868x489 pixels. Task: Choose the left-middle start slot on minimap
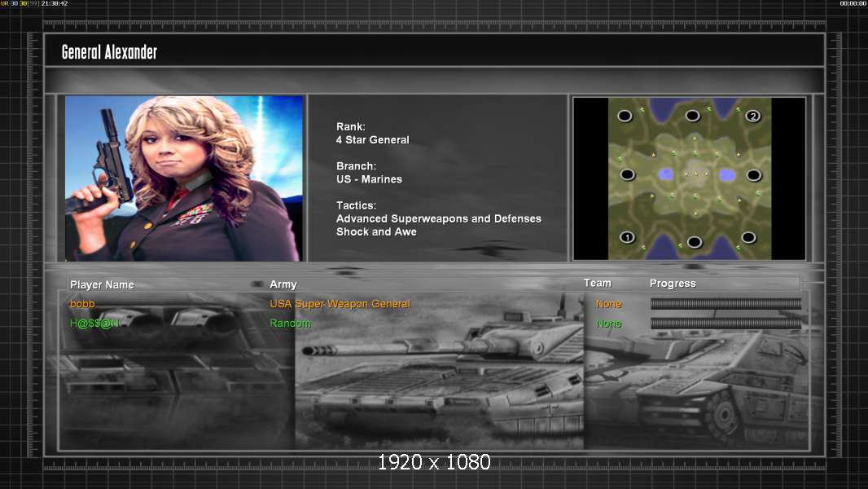click(627, 174)
